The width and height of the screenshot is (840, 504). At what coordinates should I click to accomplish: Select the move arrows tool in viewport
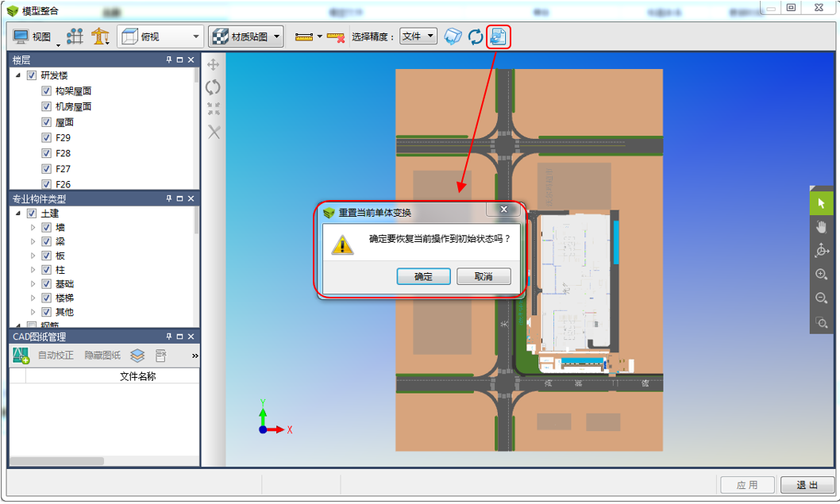pyautogui.click(x=214, y=64)
